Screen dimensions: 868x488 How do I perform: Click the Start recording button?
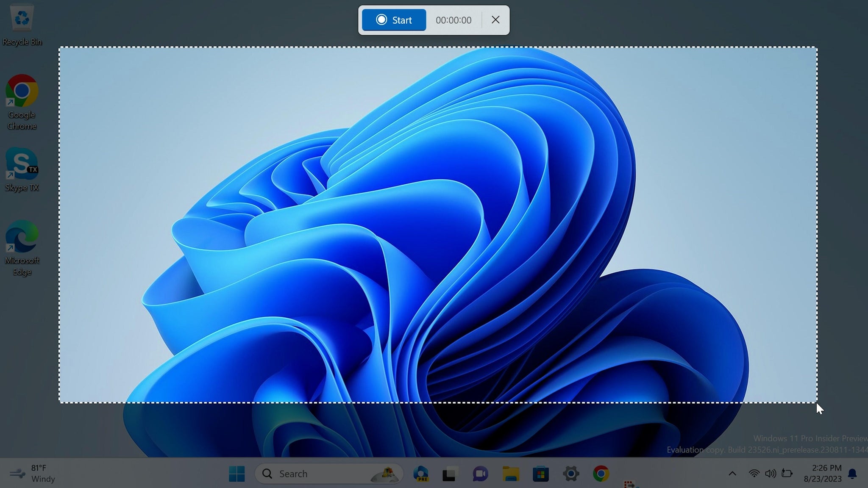point(395,19)
